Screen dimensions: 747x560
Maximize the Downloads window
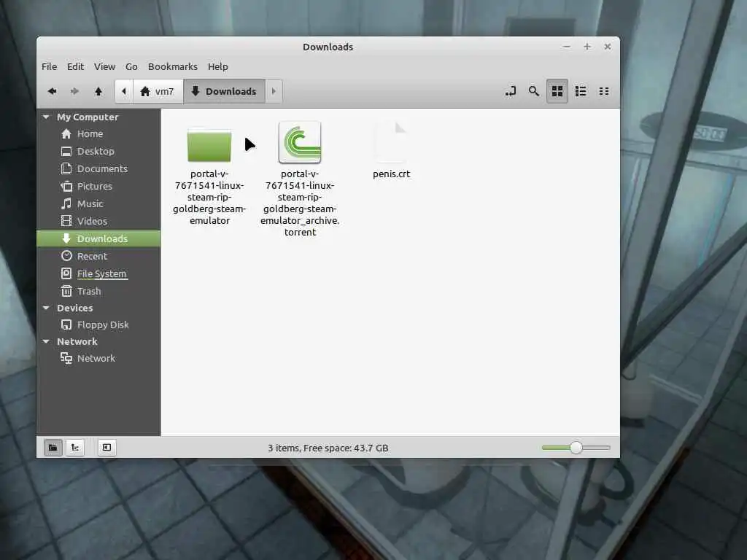[587, 47]
